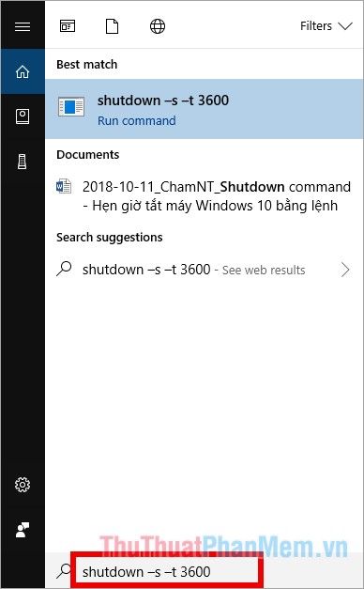Open the Filters dropdown
Image resolution: width=364 pixels, height=589 pixels.
(326, 26)
